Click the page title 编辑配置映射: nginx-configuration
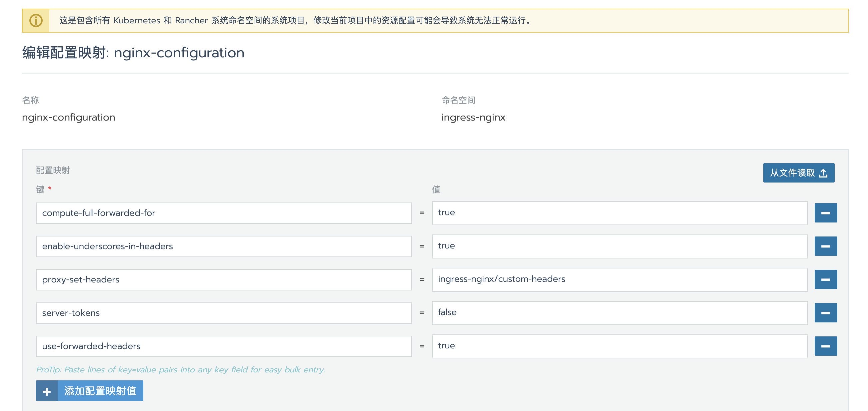Viewport: 868px width, 411px height. [x=133, y=53]
